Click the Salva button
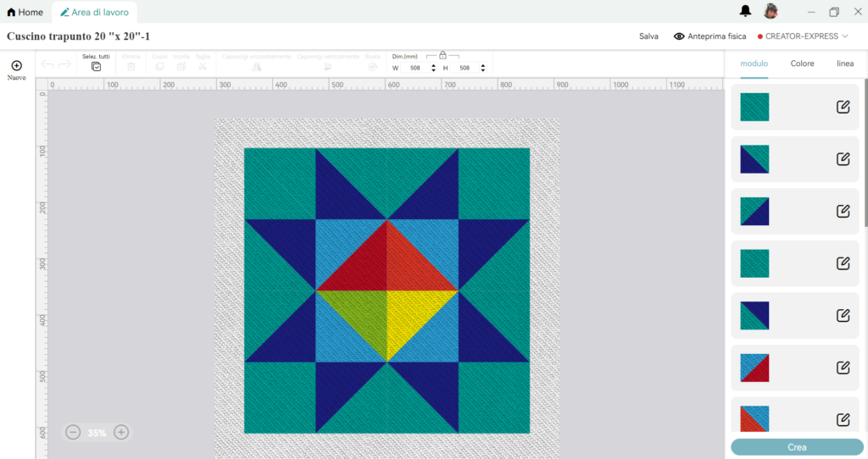The width and height of the screenshot is (868, 459). 648,36
